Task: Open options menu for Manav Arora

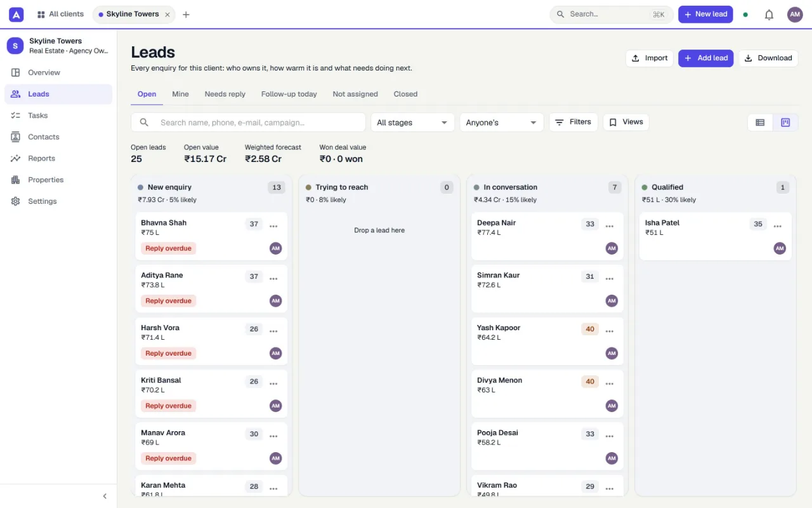Action: point(273,436)
